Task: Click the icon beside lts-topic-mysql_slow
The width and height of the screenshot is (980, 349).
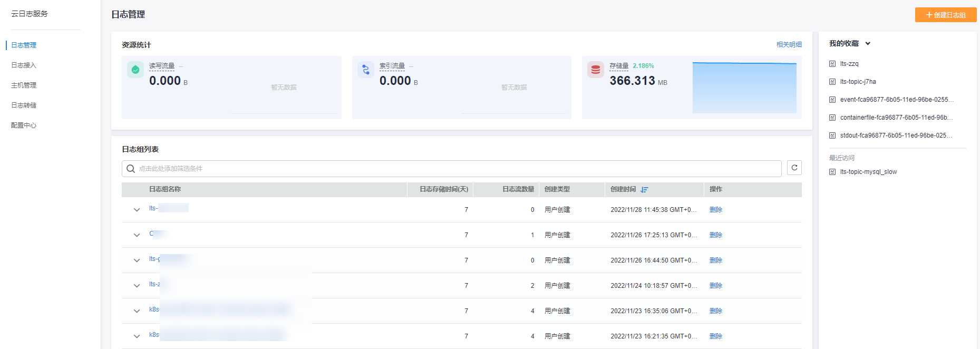Action: 832,172
